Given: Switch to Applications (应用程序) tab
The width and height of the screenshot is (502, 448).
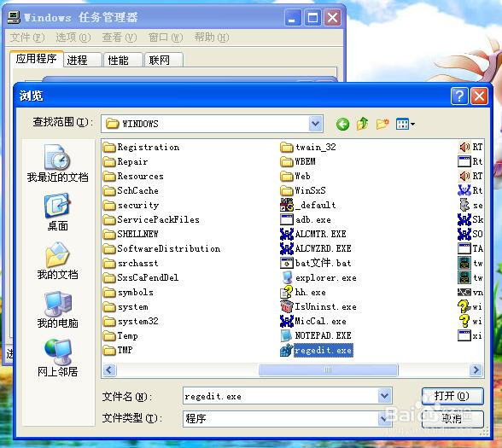Looking at the screenshot, I should (x=36, y=59).
